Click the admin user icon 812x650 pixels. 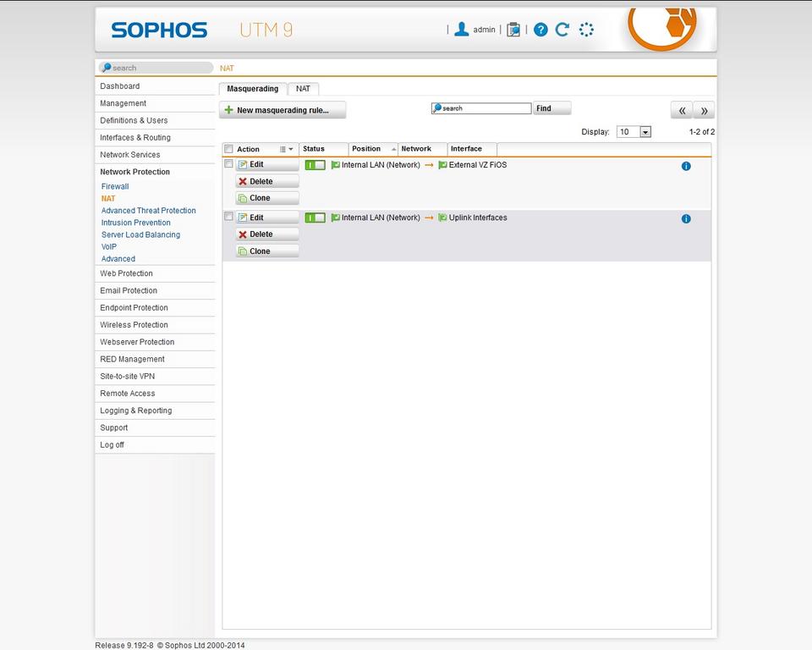(462, 30)
